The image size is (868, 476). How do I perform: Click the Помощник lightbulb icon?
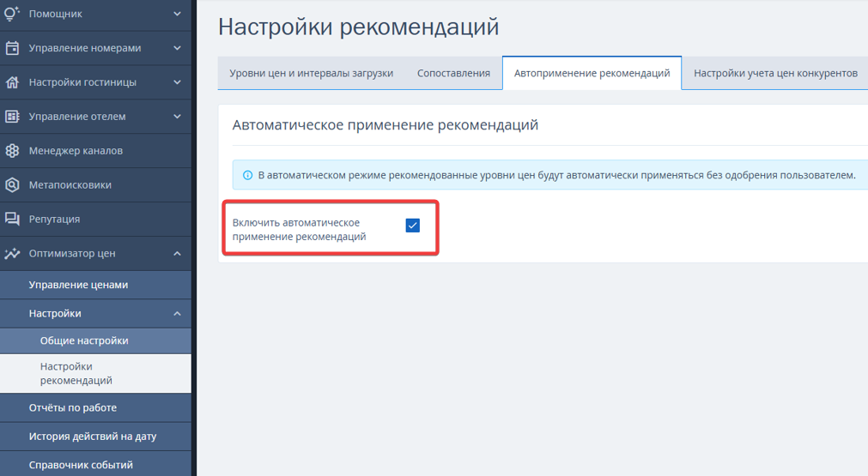tap(12, 14)
